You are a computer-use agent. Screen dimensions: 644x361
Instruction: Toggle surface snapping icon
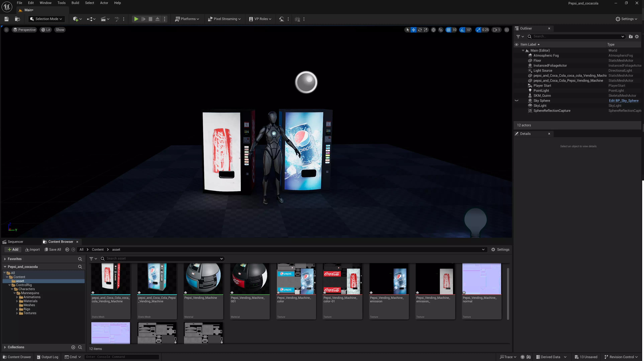point(440,30)
